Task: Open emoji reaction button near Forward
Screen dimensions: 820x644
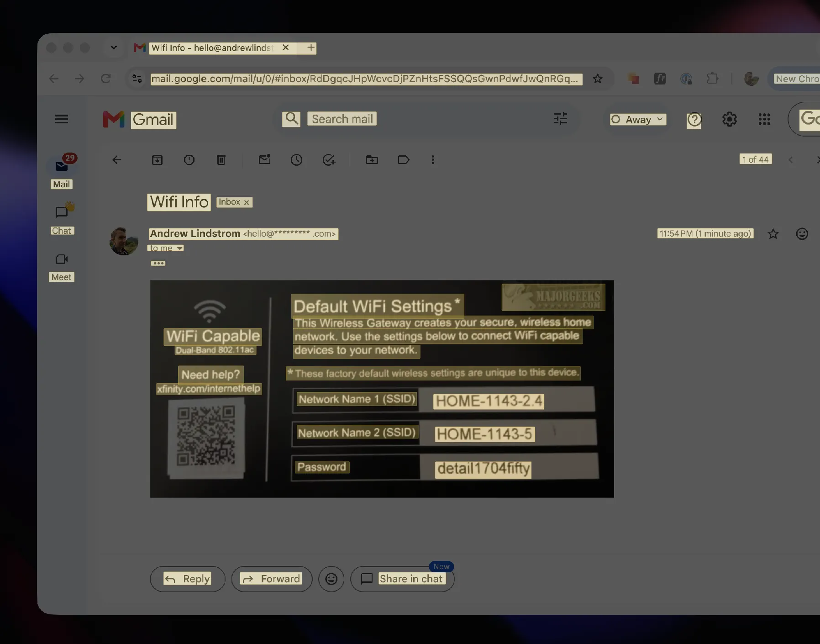Action: point(331,579)
